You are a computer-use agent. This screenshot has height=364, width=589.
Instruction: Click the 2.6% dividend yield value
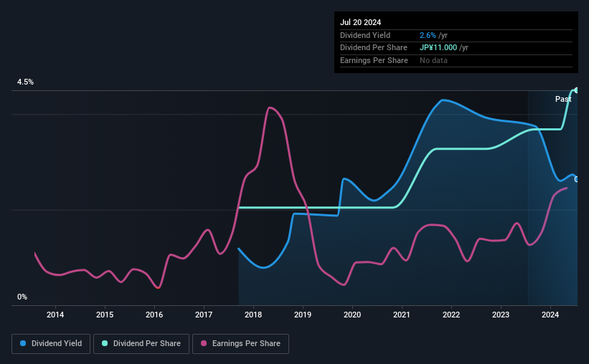tap(428, 35)
